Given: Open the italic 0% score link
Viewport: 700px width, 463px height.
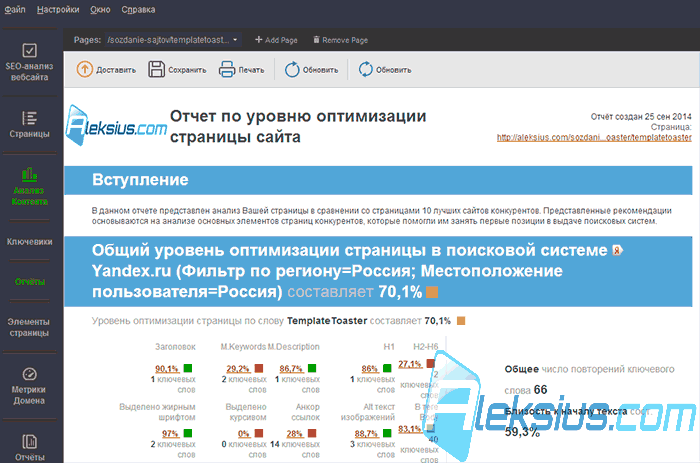Looking at the screenshot, I should (x=244, y=434).
